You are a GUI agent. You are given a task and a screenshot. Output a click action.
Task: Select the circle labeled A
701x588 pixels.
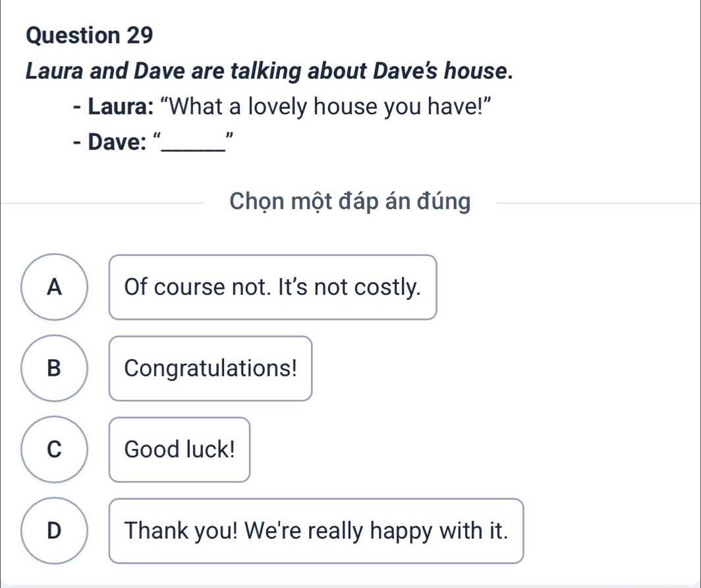pos(56,287)
